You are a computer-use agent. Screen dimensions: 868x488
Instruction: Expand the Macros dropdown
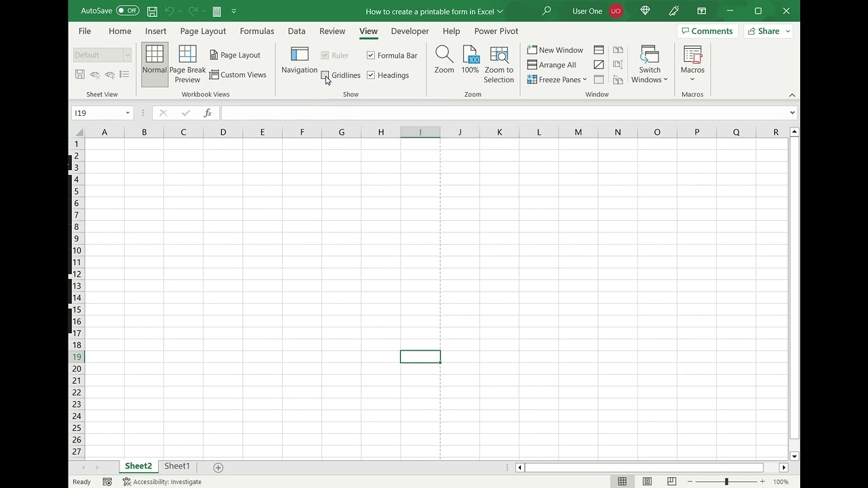coord(692,80)
